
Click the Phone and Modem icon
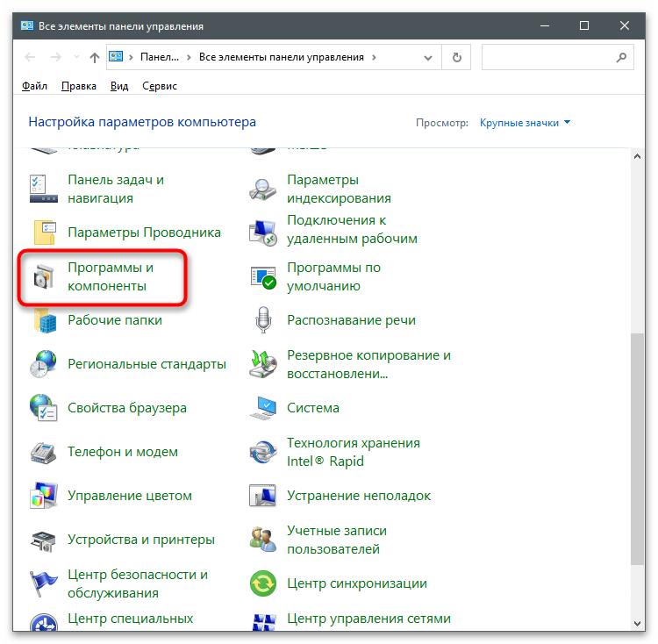(43, 452)
